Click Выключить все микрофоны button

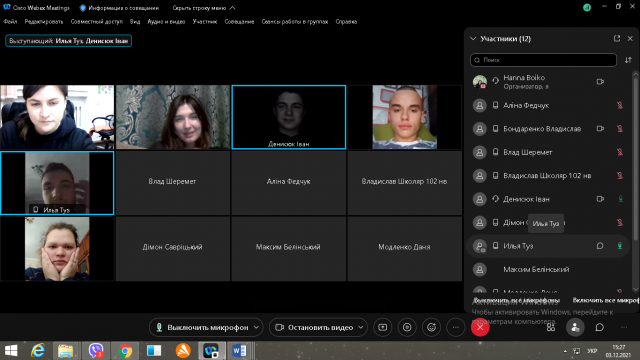516,300
